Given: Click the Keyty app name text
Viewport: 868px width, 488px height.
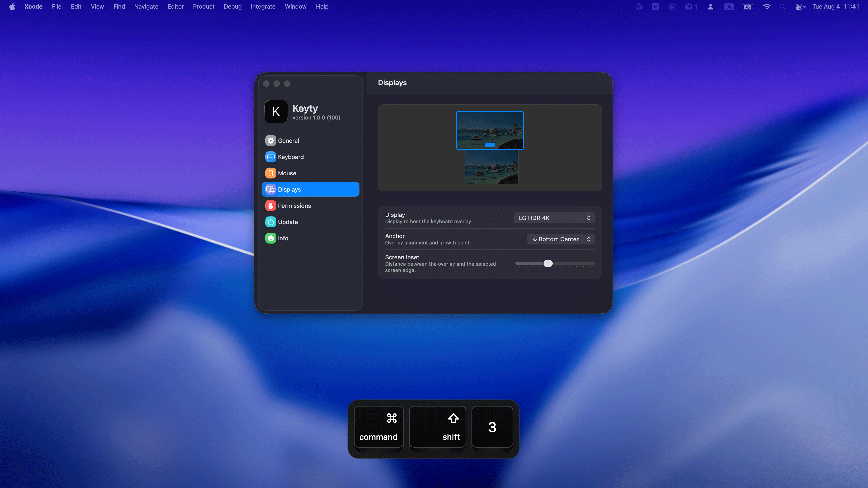Looking at the screenshot, I should coord(305,108).
